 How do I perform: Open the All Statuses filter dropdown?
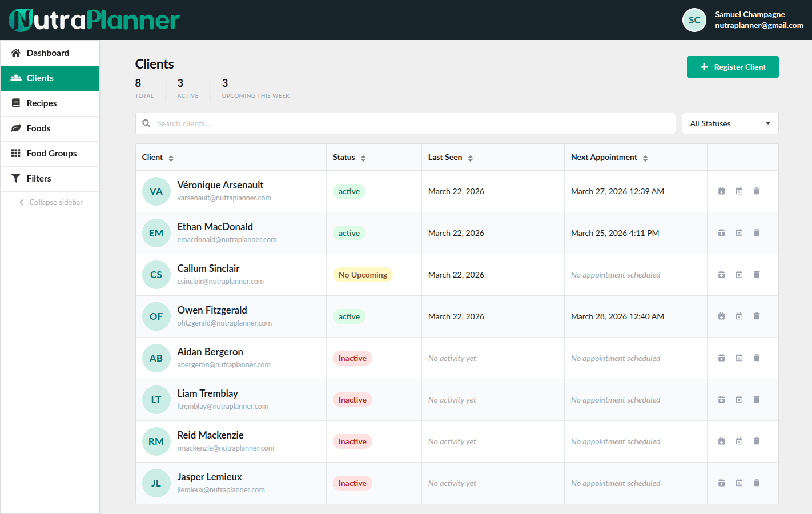(x=729, y=123)
